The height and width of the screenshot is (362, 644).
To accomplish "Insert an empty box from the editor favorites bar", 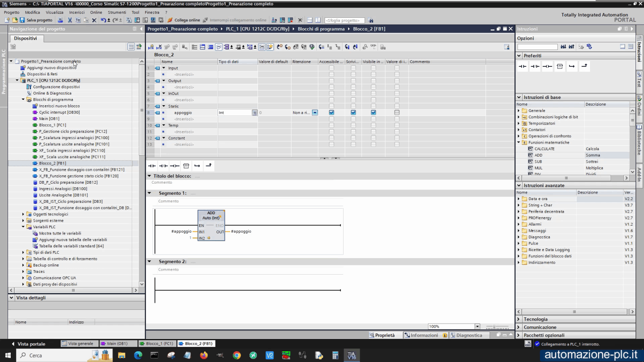I will (x=186, y=166).
